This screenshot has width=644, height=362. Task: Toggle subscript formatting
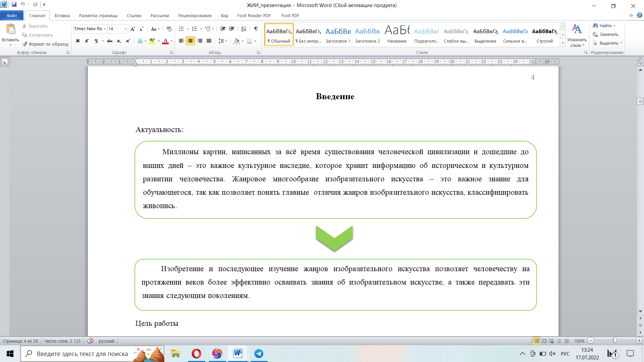[119, 41]
